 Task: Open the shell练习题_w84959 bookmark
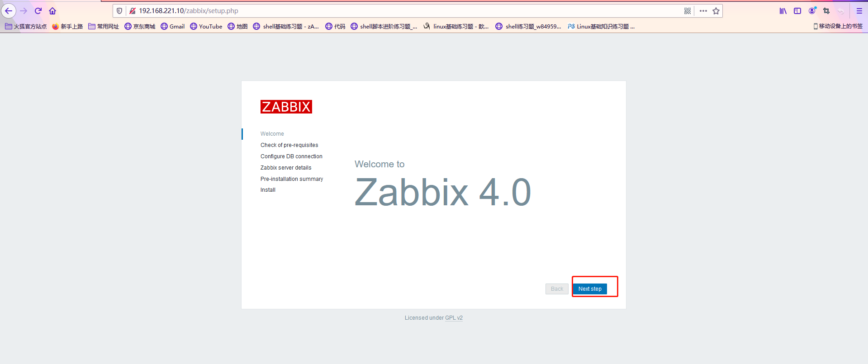(x=528, y=26)
